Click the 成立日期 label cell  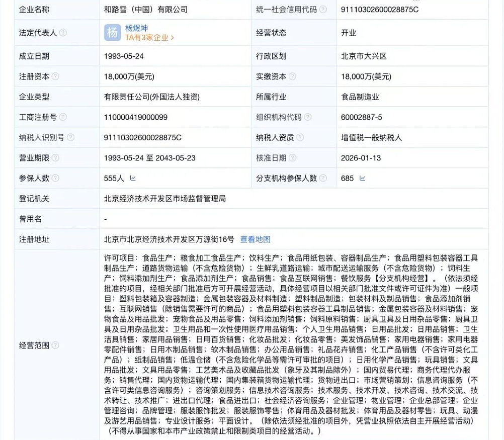coord(56,56)
